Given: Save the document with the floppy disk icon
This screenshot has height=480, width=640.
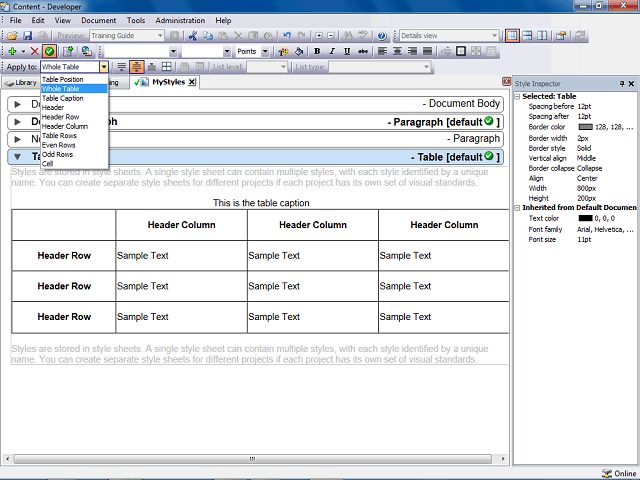Looking at the screenshot, I should click(27, 36).
